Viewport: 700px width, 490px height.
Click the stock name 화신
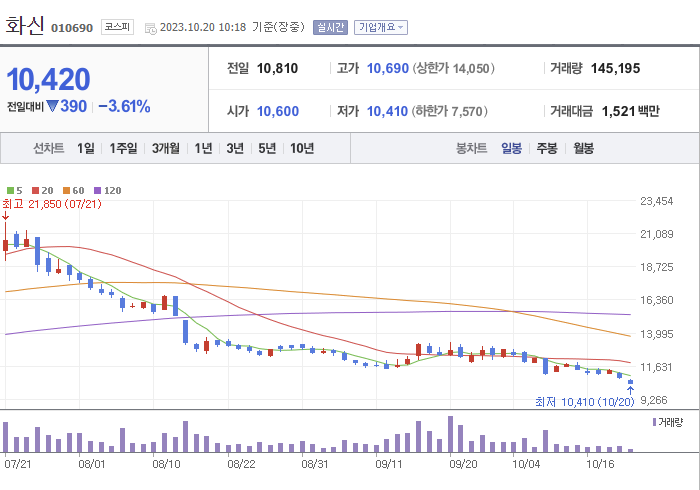pos(25,26)
